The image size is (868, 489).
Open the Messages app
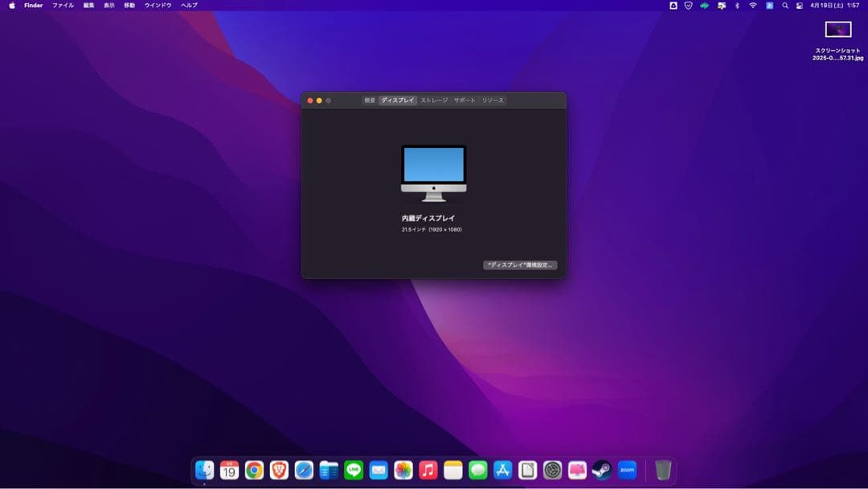tap(480, 469)
